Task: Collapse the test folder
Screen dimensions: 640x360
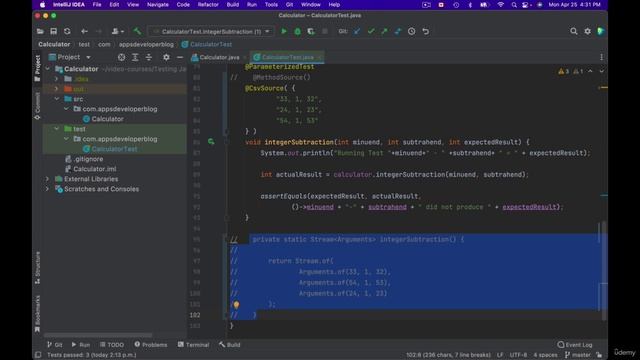Action: click(x=57, y=129)
